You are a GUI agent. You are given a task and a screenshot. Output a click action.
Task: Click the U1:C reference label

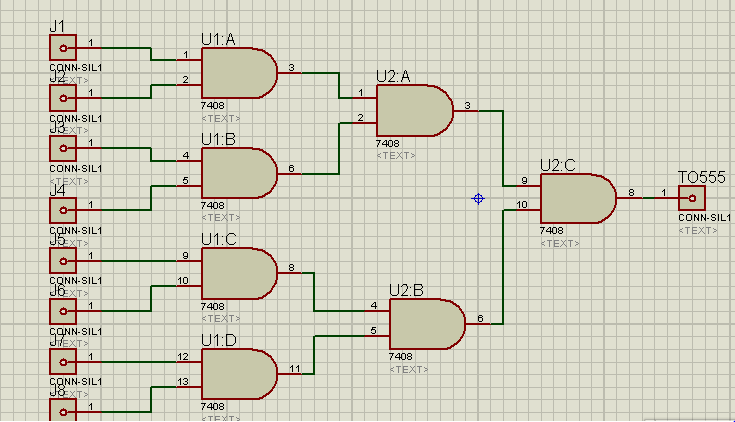(218, 239)
